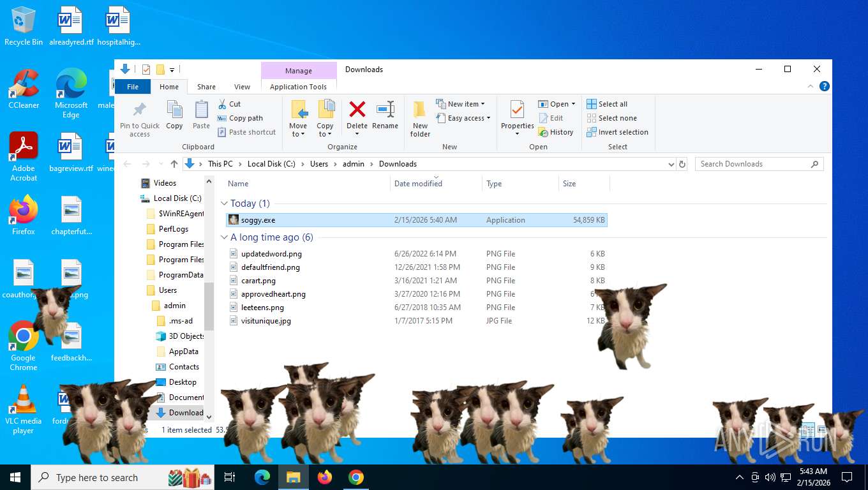
Task: Select visitunique.jpg file
Action: click(x=417, y=321)
